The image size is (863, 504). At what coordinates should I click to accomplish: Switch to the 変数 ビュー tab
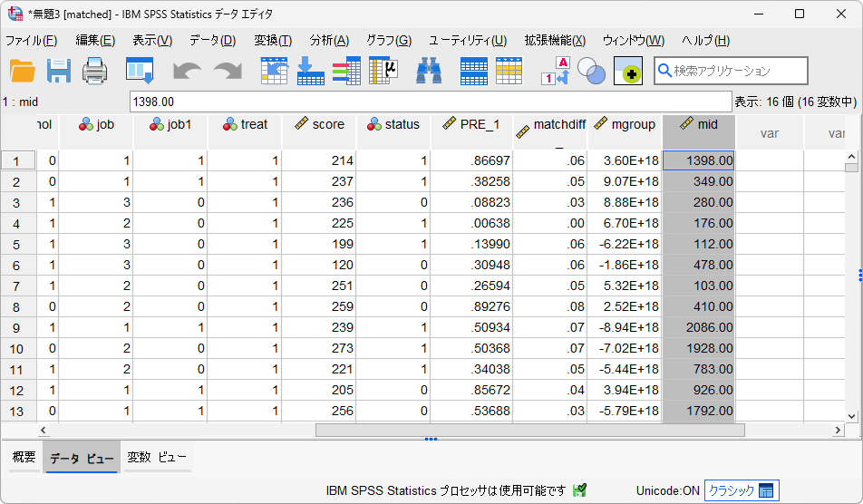(x=157, y=457)
